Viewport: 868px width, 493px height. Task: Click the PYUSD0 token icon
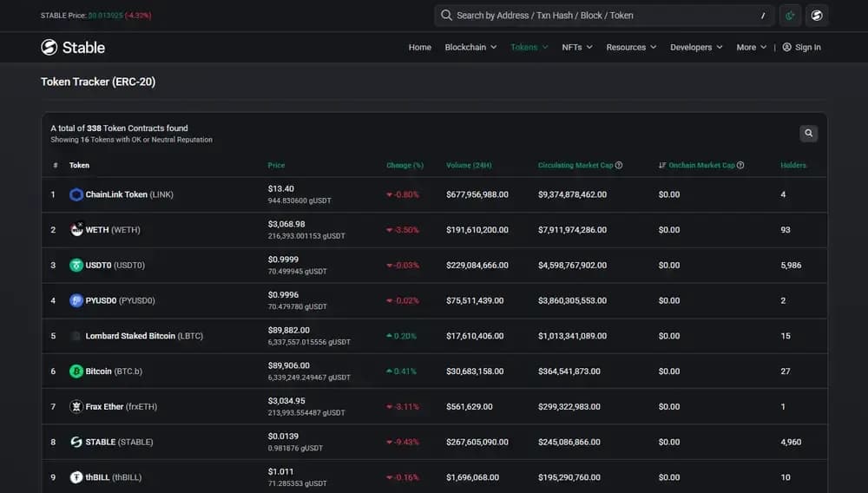(76, 300)
